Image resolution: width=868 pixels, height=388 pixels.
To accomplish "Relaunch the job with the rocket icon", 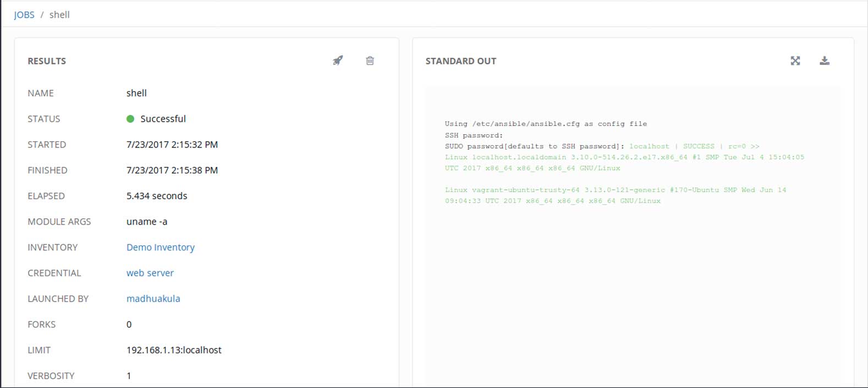I will [338, 61].
